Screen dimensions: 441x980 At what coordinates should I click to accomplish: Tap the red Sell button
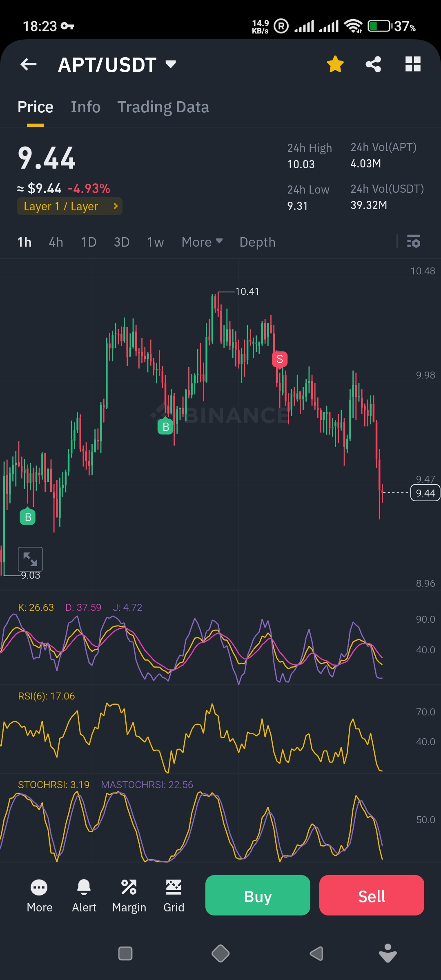click(372, 895)
